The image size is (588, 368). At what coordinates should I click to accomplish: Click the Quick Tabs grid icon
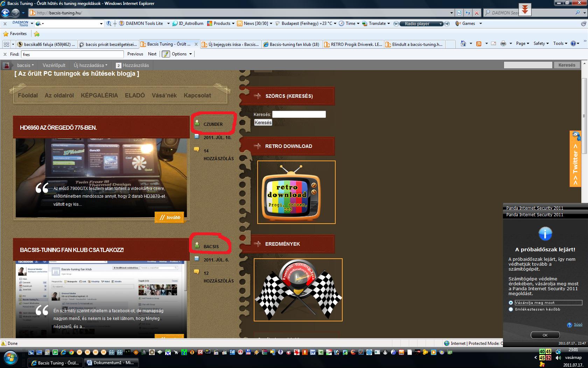click(6, 44)
